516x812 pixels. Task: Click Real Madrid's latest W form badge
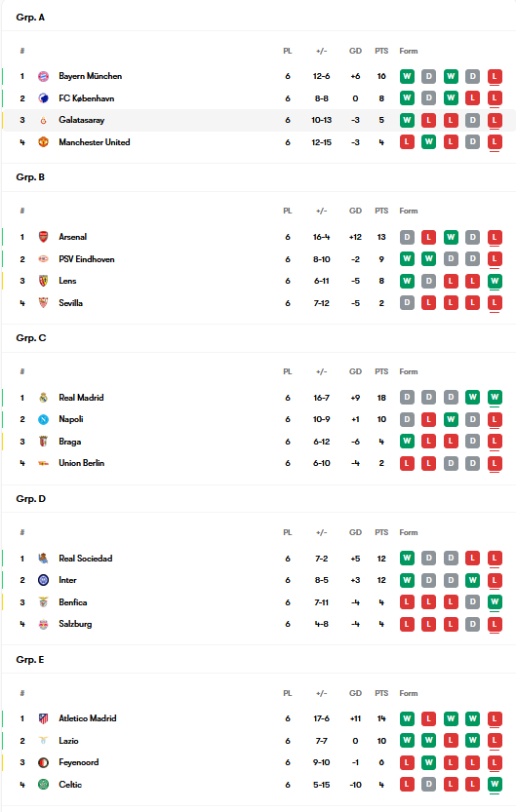tap(495, 398)
